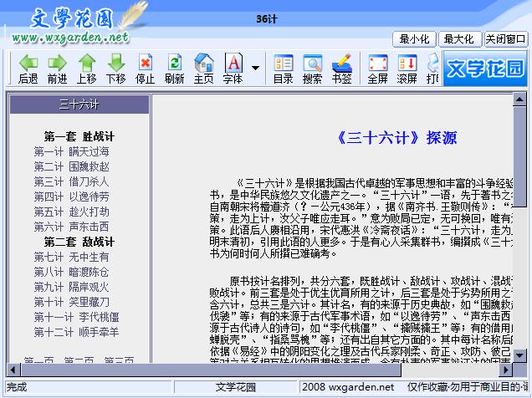The image size is (532, 398).
Task: Click the 最大化 button
Action: coord(459,39)
